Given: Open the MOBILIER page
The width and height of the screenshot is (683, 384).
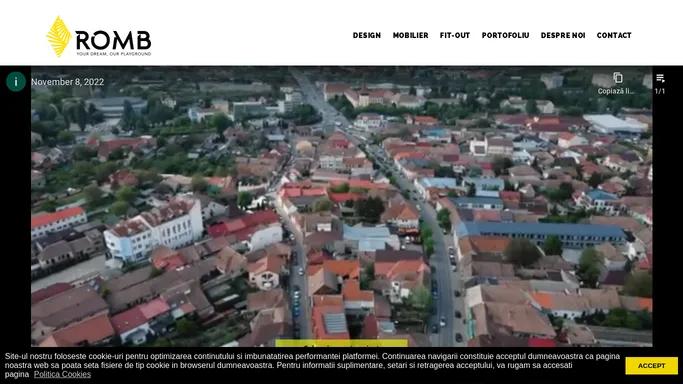Looking at the screenshot, I should (410, 35).
